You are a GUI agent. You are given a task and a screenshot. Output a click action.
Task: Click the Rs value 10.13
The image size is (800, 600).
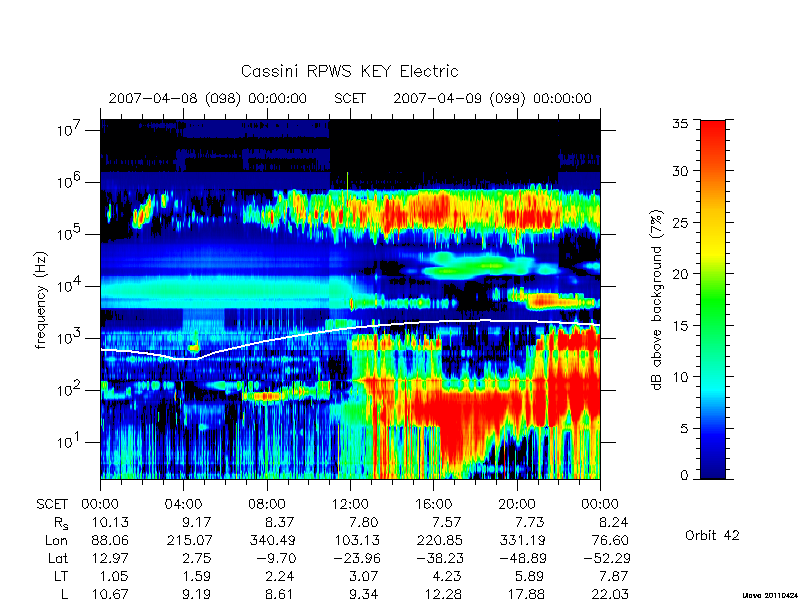click(x=110, y=522)
